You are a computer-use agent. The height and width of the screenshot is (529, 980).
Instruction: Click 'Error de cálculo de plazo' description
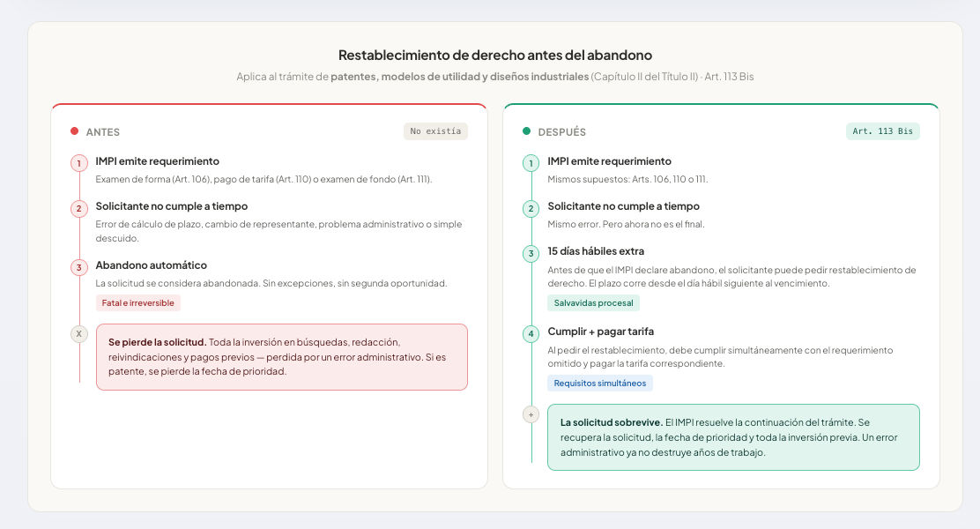click(278, 231)
